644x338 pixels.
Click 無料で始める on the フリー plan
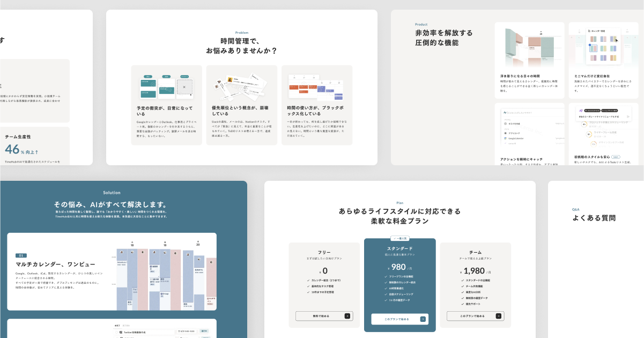pos(324,316)
